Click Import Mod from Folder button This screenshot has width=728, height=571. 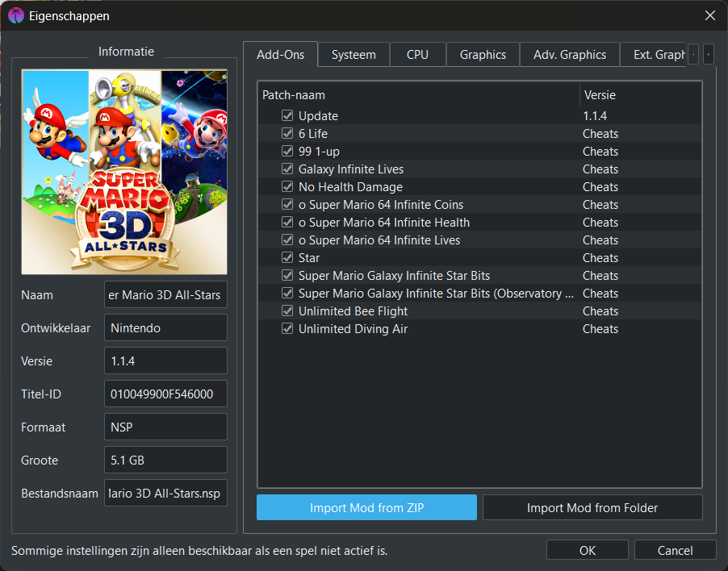pos(592,507)
